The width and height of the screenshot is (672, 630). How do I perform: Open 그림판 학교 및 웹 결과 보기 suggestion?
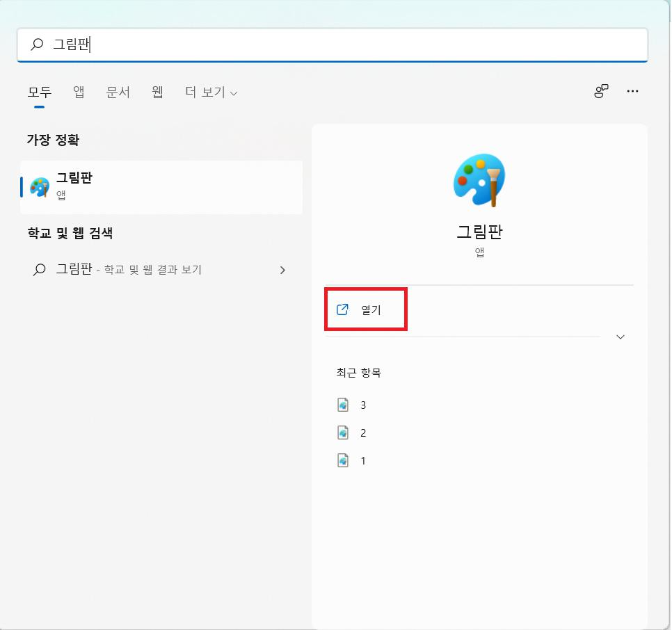pos(161,270)
